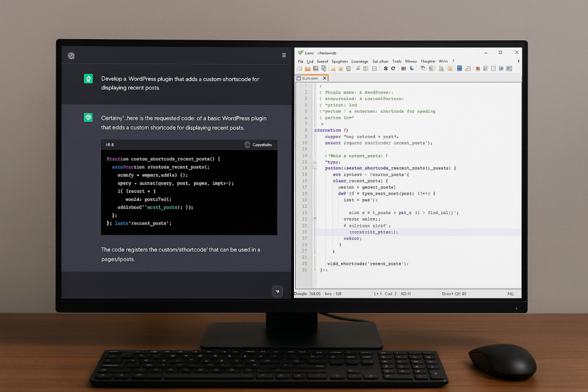This screenshot has height=392, width=588.
Task: Click the 'ueston = gecent_posts)' line
Action: 367,187
